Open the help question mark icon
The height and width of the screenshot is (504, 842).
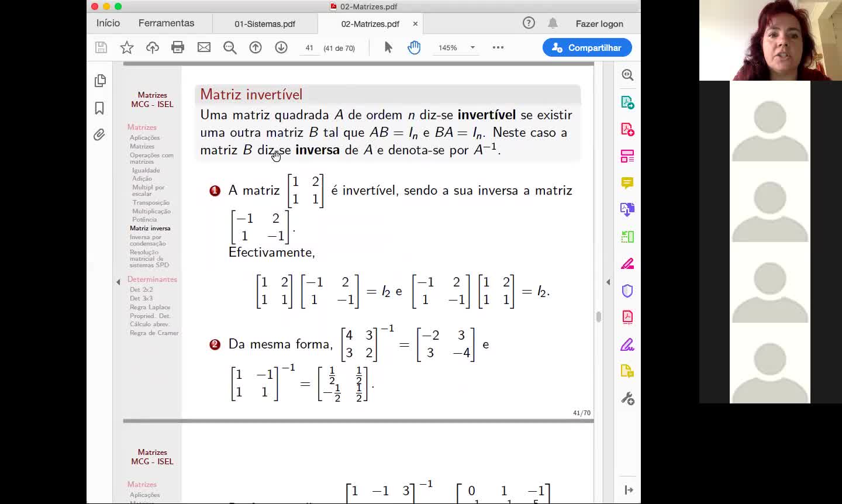[x=529, y=23]
